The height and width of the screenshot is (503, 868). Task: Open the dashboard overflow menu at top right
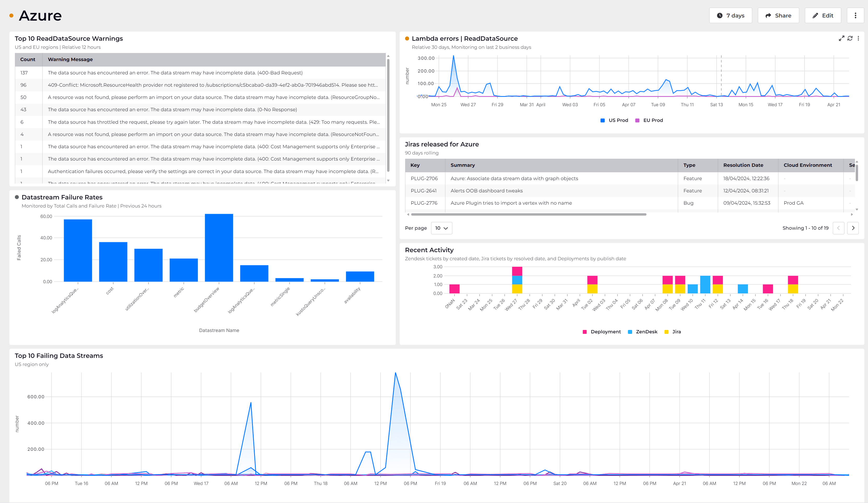click(856, 15)
